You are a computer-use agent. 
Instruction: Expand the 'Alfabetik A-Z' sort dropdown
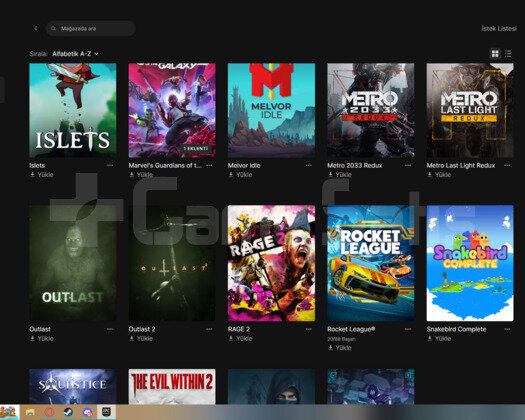tap(75, 54)
